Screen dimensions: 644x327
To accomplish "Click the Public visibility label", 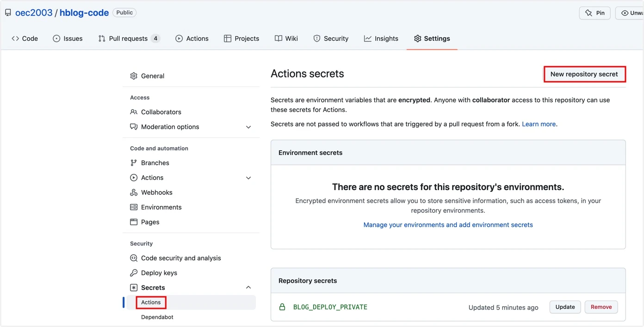I will (x=124, y=13).
